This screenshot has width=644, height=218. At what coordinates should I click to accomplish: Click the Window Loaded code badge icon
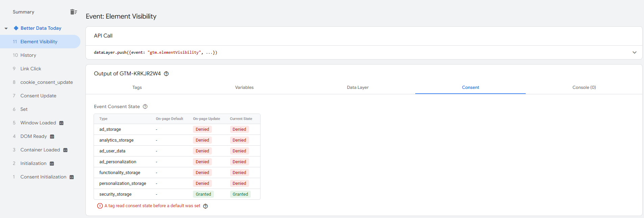61,123
